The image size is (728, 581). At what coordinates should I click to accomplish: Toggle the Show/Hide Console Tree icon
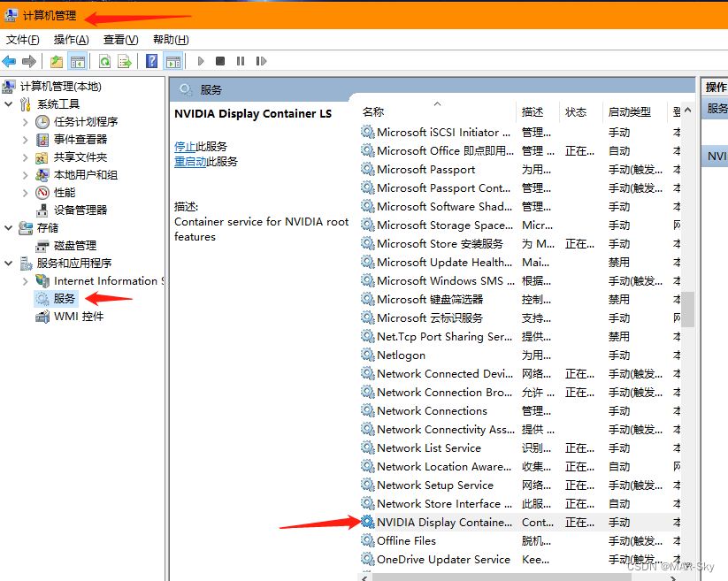78,61
